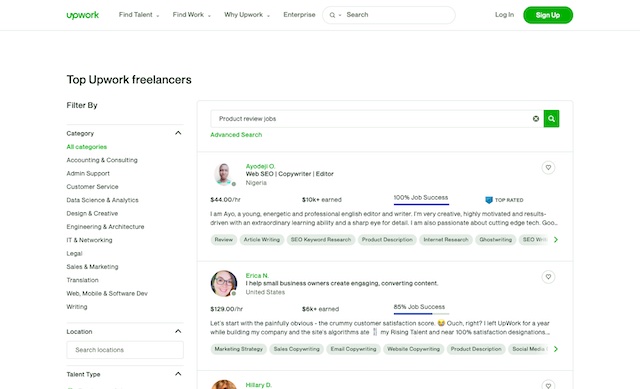Image resolution: width=640 pixels, height=389 pixels.
Task: Click the $44.00/hr rate text
Action: [x=225, y=200]
